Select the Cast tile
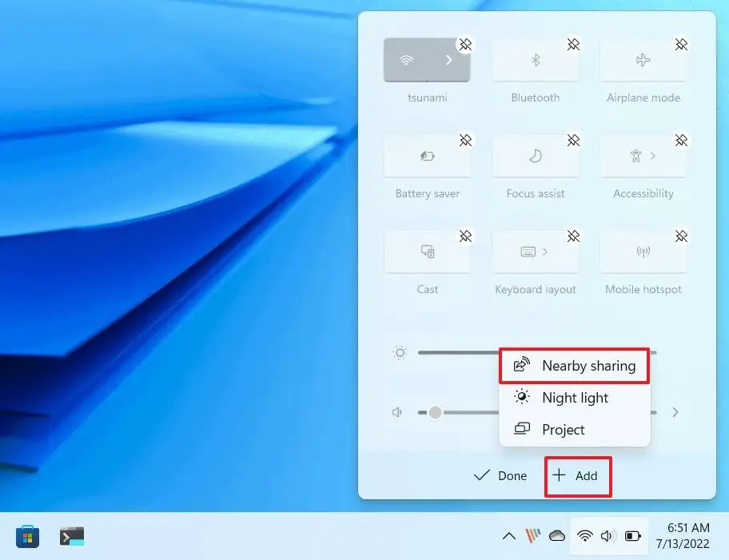 [428, 251]
